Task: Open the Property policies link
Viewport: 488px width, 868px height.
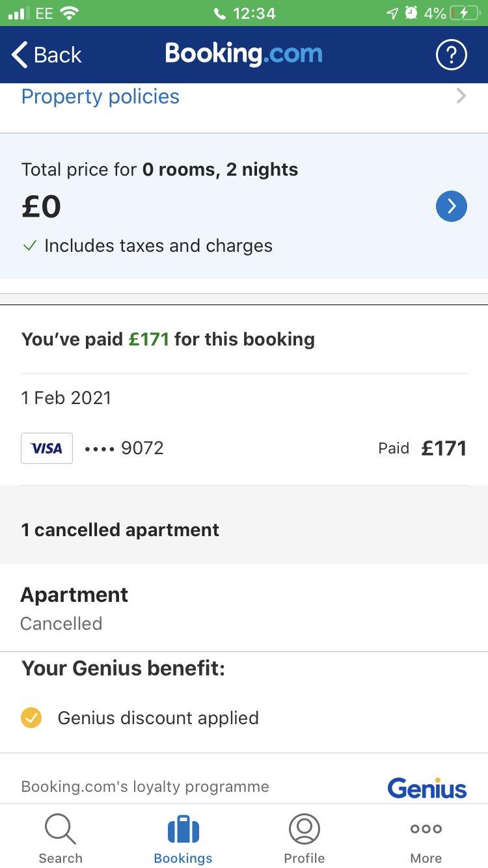Action: (x=100, y=96)
